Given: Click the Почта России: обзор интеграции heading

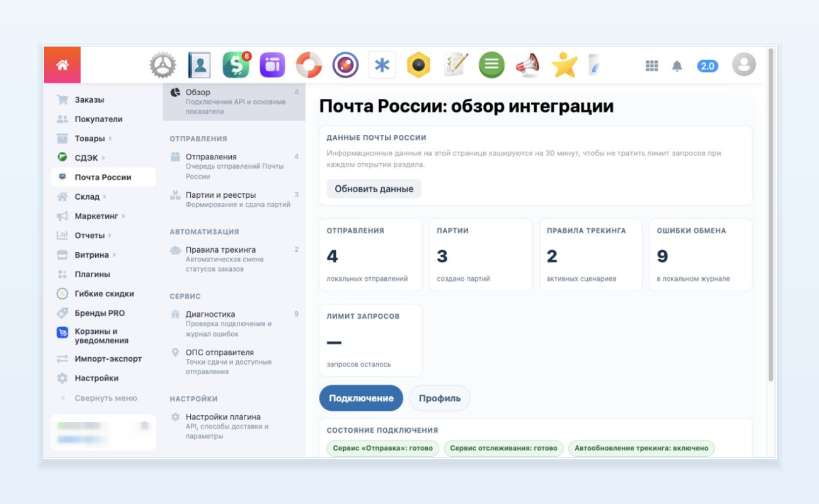Looking at the screenshot, I should (466, 106).
